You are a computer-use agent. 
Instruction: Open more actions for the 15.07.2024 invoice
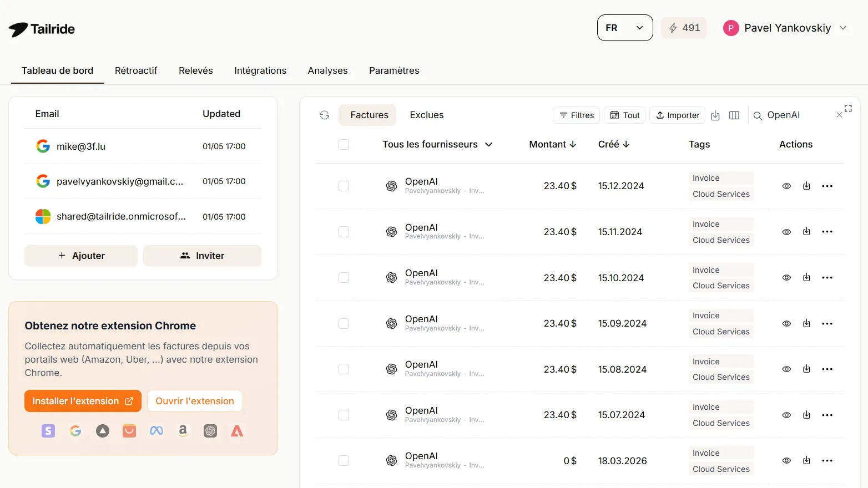point(827,415)
